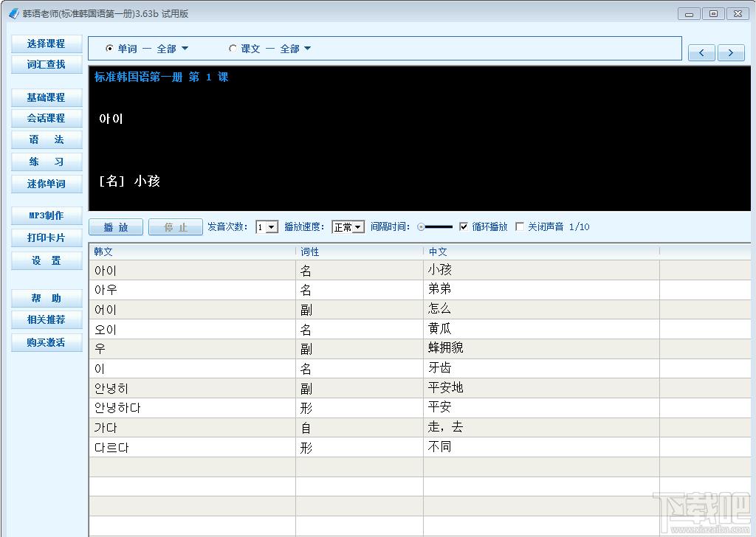The width and height of the screenshot is (756, 537).
Task: Open MP3制作 tool
Action: click(47, 216)
